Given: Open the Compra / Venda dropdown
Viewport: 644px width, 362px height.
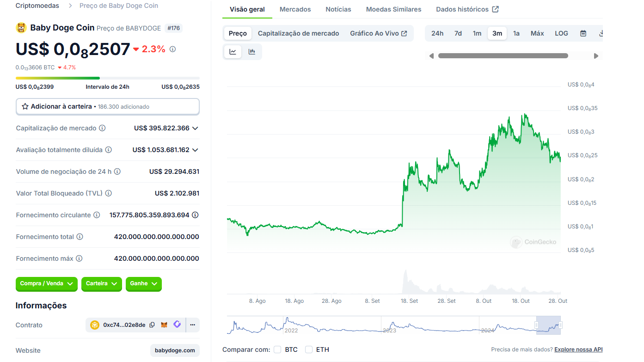Looking at the screenshot, I should point(47,284).
